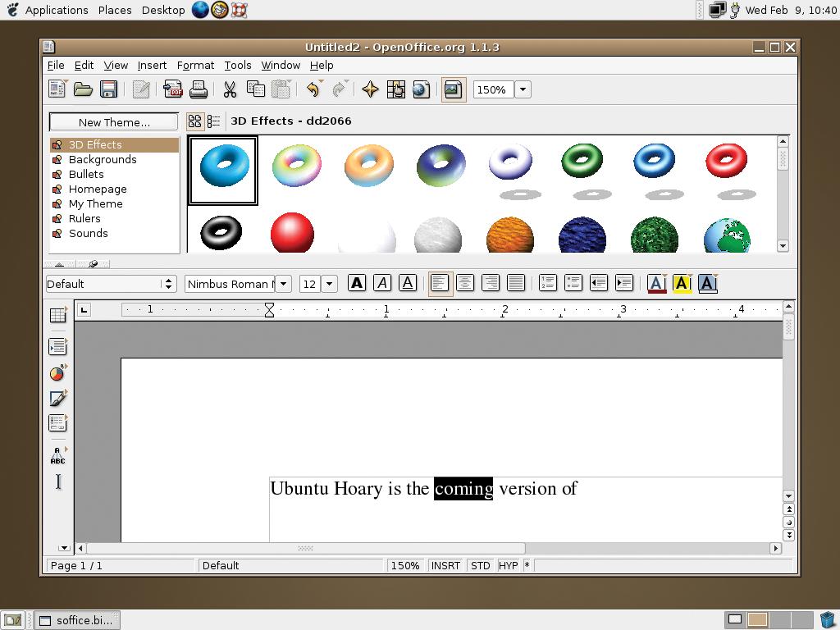
Task: Open the Insert menu
Action: tap(152, 66)
